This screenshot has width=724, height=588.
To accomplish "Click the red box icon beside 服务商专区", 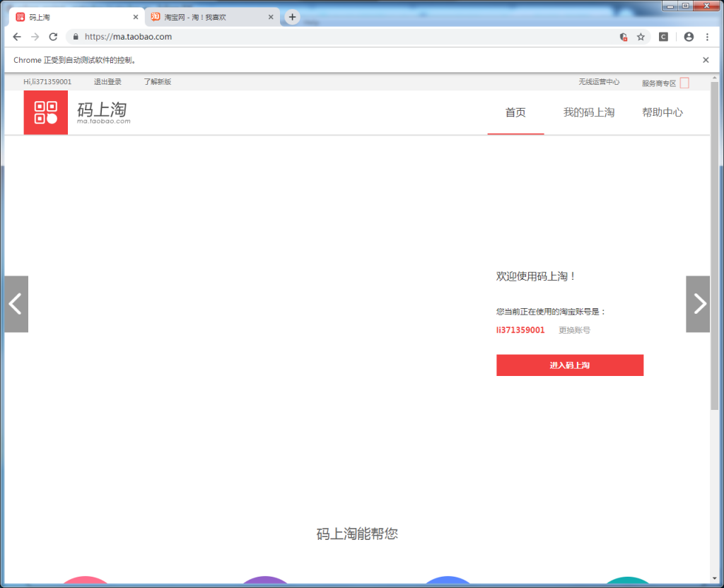I will coord(684,83).
